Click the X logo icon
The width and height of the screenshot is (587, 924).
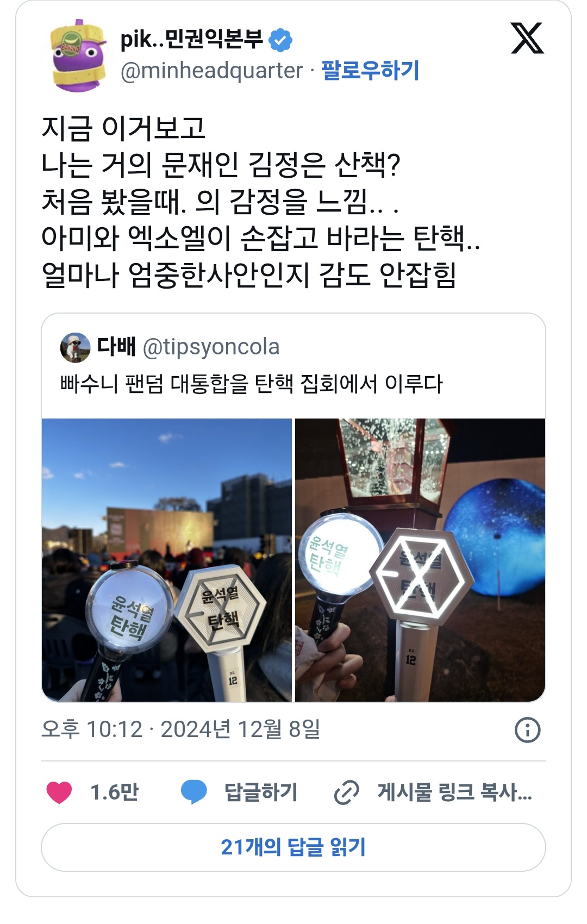(527, 38)
